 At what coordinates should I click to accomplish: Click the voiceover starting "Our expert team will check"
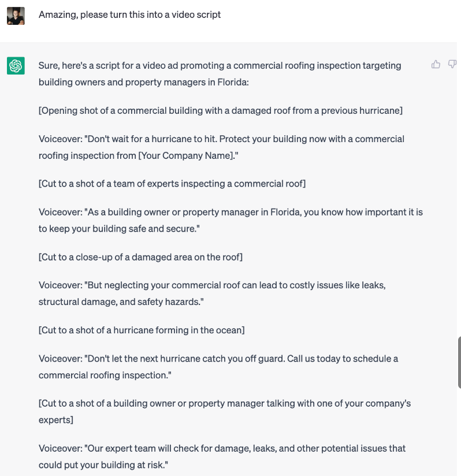click(222, 448)
